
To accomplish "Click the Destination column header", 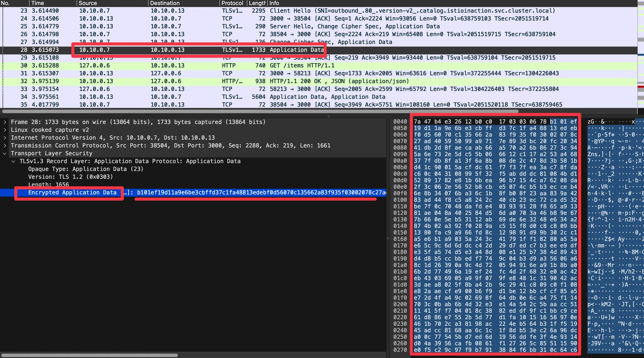I will tap(165, 3).
